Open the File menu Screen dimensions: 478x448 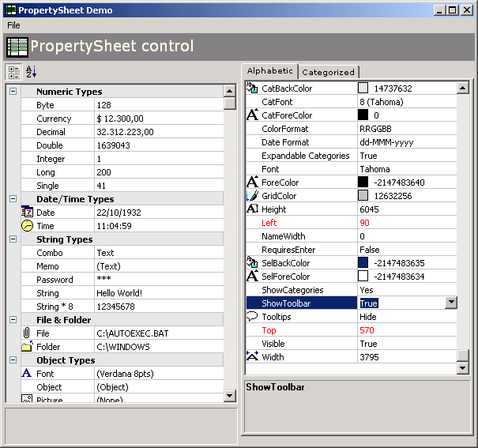[13, 25]
